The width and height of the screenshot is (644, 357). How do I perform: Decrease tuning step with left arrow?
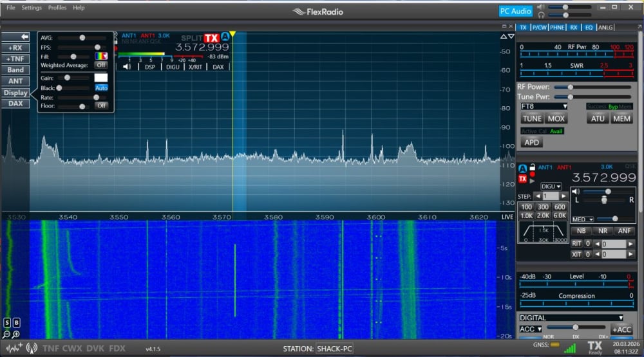click(537, 197)
